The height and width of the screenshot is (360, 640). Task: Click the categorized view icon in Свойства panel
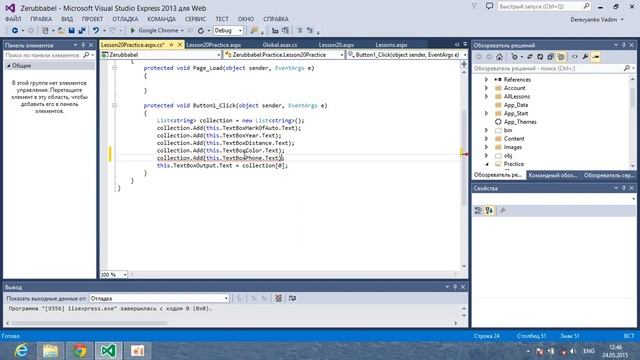coord(478,211)
